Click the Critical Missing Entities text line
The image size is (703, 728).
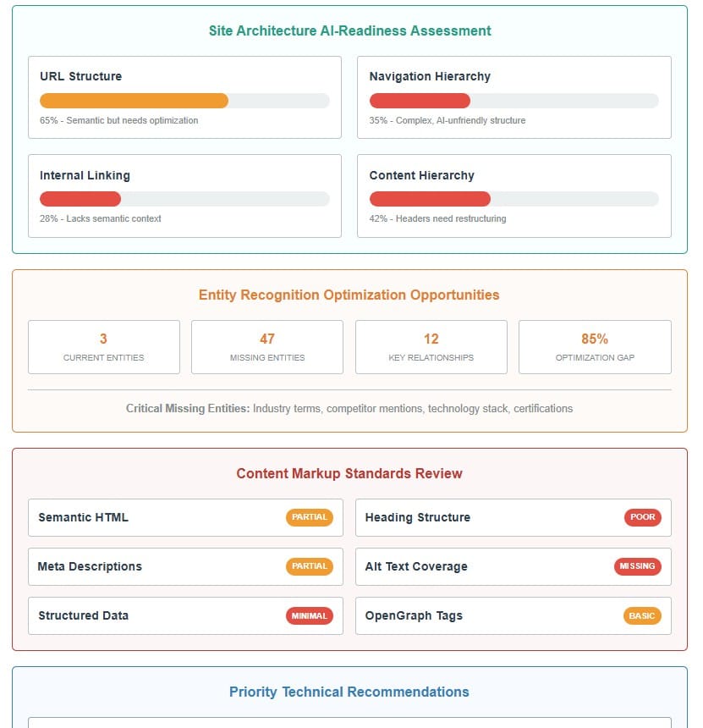(349, 408)
